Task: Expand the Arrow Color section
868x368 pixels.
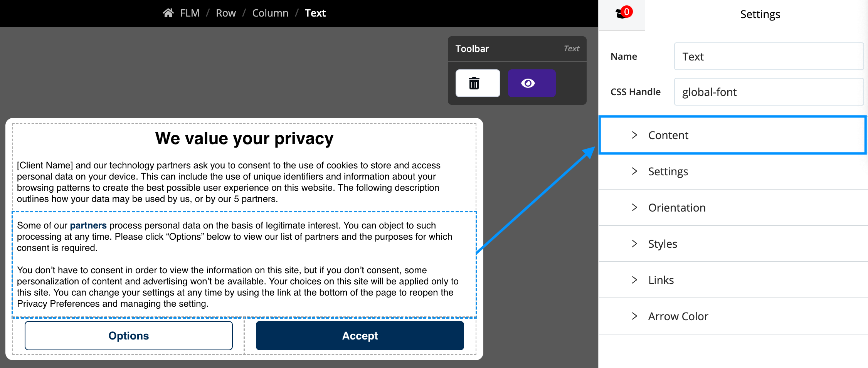Action: [733, 316]
